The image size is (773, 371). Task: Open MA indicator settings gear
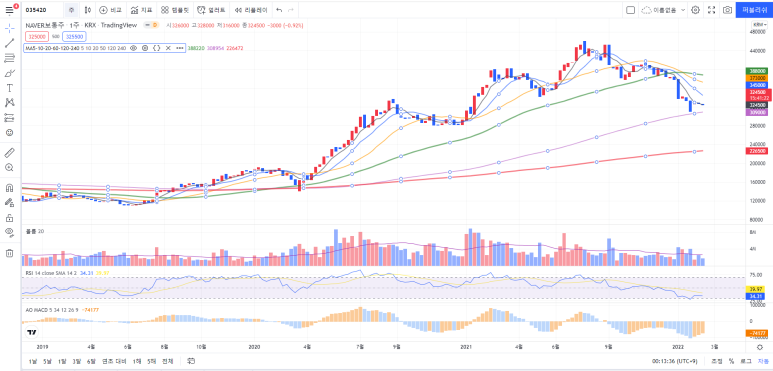coord(145,48)
